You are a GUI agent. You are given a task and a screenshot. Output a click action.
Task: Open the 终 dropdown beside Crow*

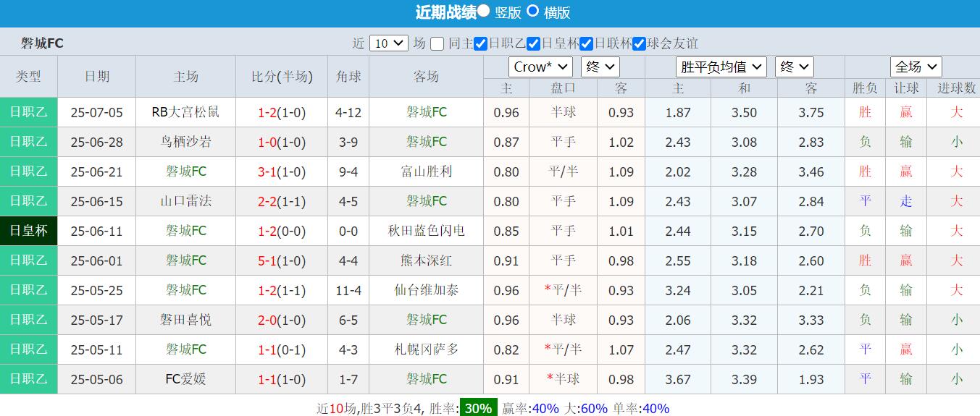click(x=600, y=67)
